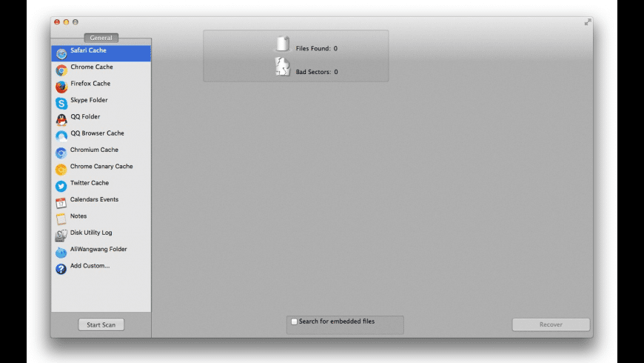Viewport: 644px width, 363px height.
Task: Click the Calendars Events icon
Action: tap(61, 203)
